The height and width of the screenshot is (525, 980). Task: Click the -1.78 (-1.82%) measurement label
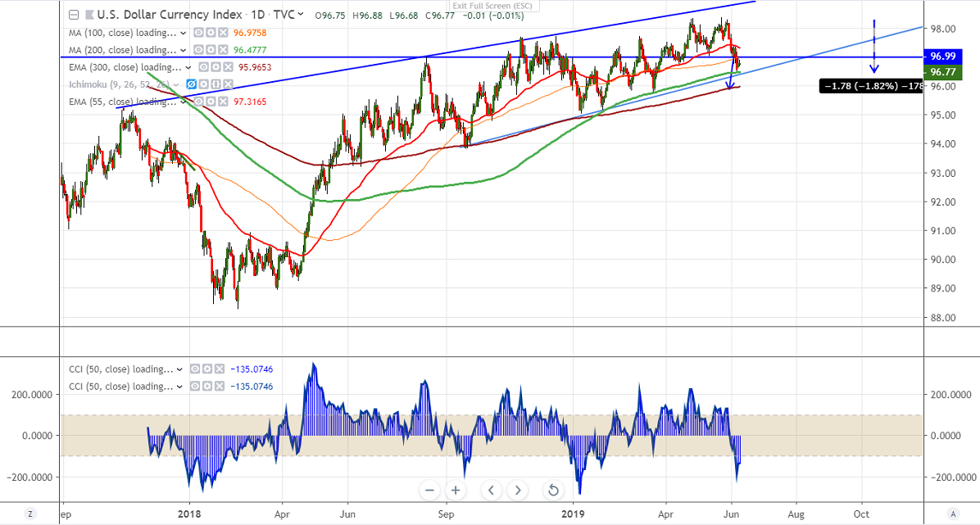pyautogui.click(x=871, y=86)
